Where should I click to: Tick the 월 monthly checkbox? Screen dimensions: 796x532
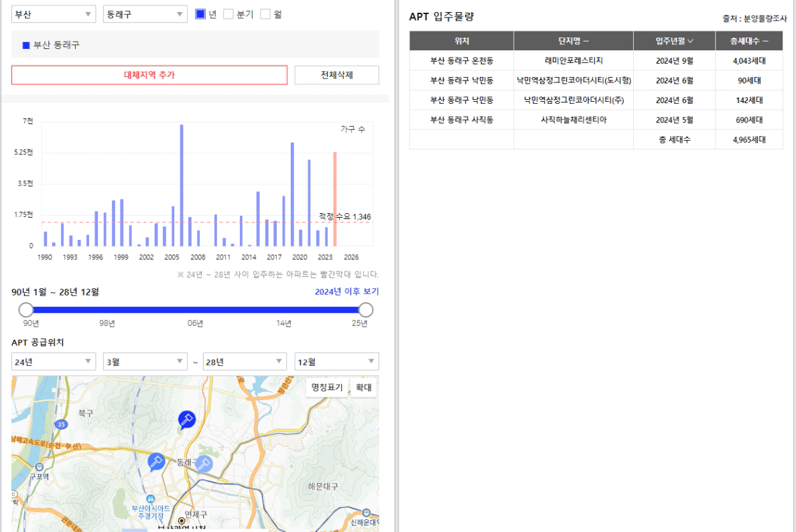pyautogui.click(x=265, y=14)
